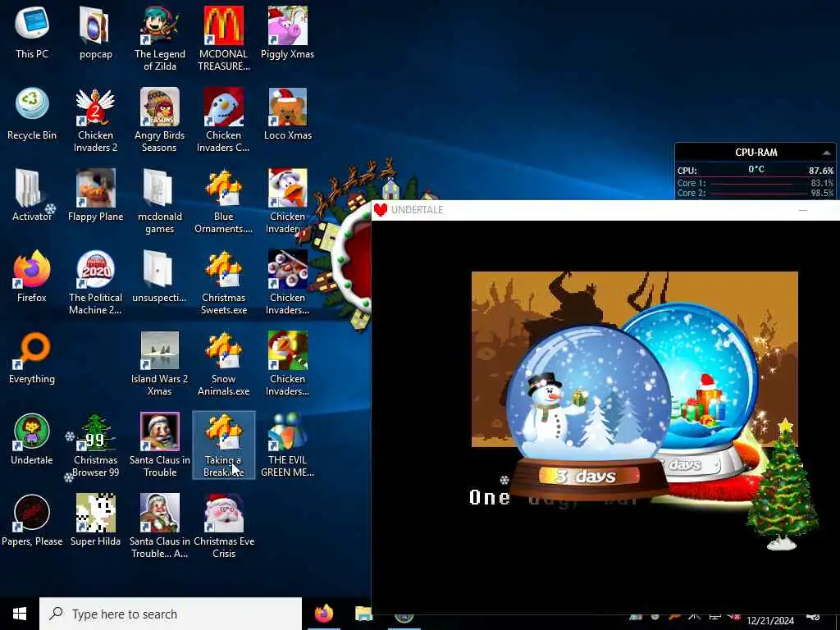Select the Chicken Invaders 2 shortcut
This screenshot has height=630, width=840.
95,120
